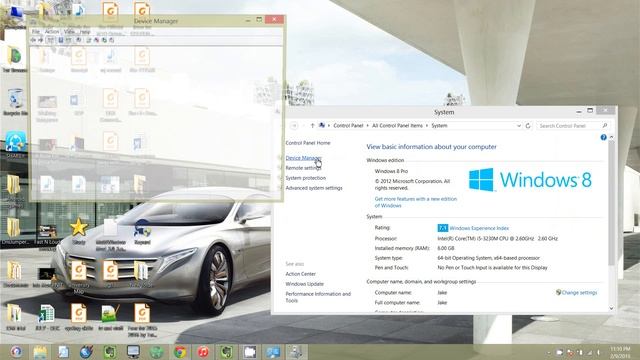
Task: Open the Device Manager link in System window
Action: pos(303,158)
